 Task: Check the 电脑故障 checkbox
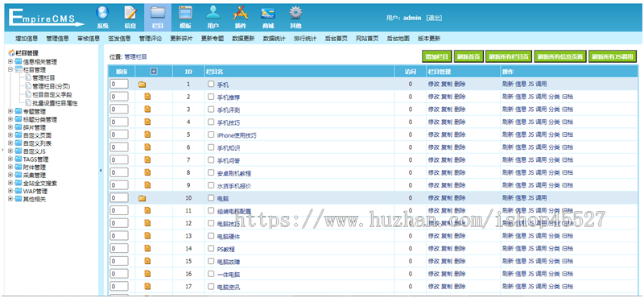tap(211, 261)
